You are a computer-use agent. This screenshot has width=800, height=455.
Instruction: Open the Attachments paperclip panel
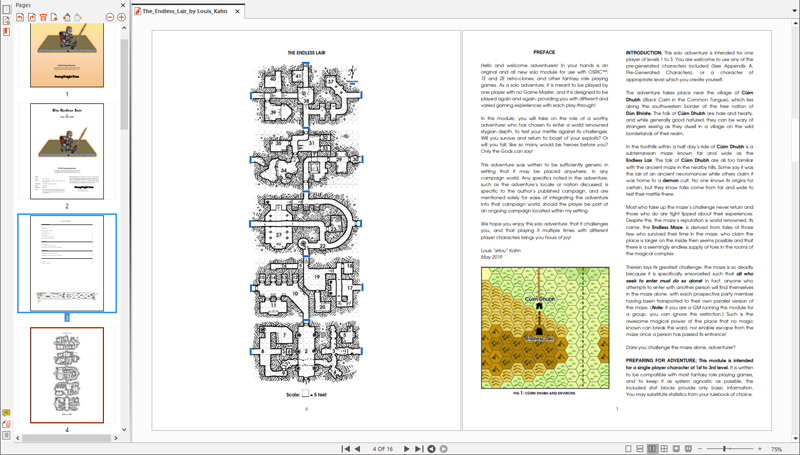pyautogui.click(x=6, y=423)
